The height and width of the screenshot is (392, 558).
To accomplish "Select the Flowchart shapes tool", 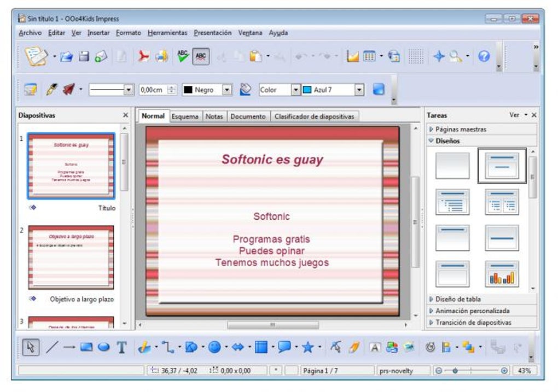I will 261,347.
